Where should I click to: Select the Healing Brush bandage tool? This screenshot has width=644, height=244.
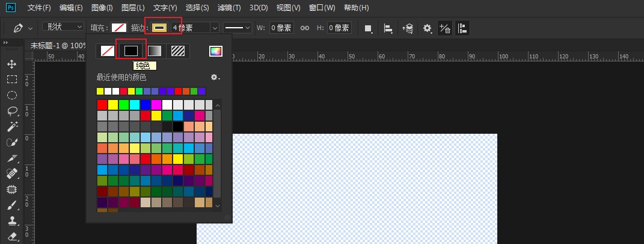[12, 174]
